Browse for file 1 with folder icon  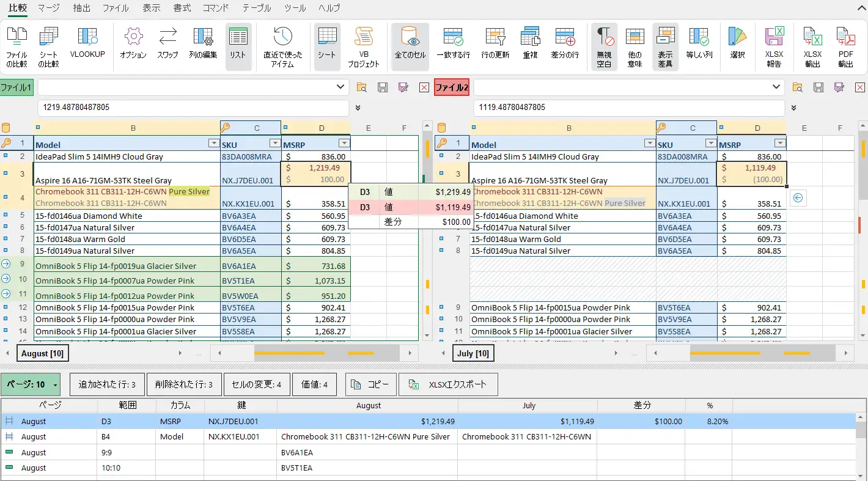click(x=362, y=87)
